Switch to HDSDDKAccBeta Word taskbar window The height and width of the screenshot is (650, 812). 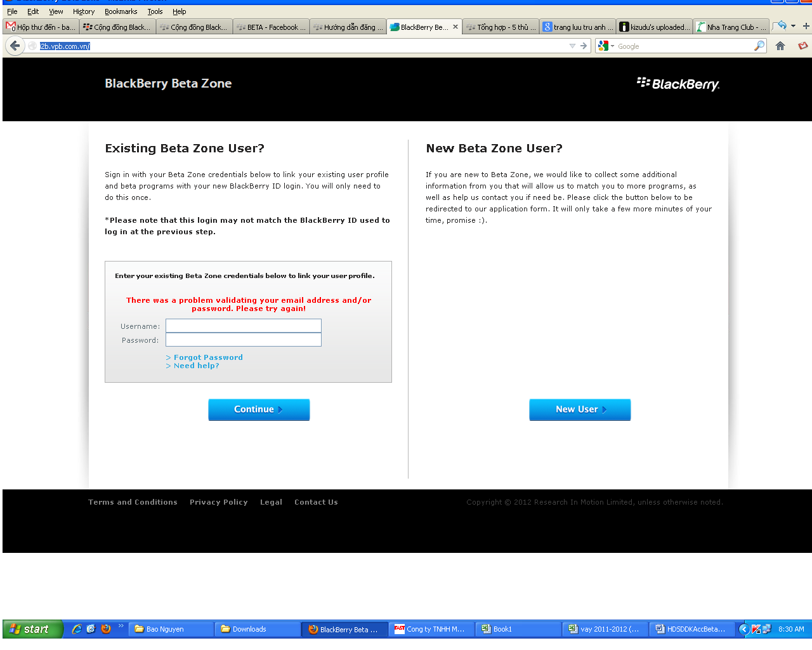[x=691, y=629]
